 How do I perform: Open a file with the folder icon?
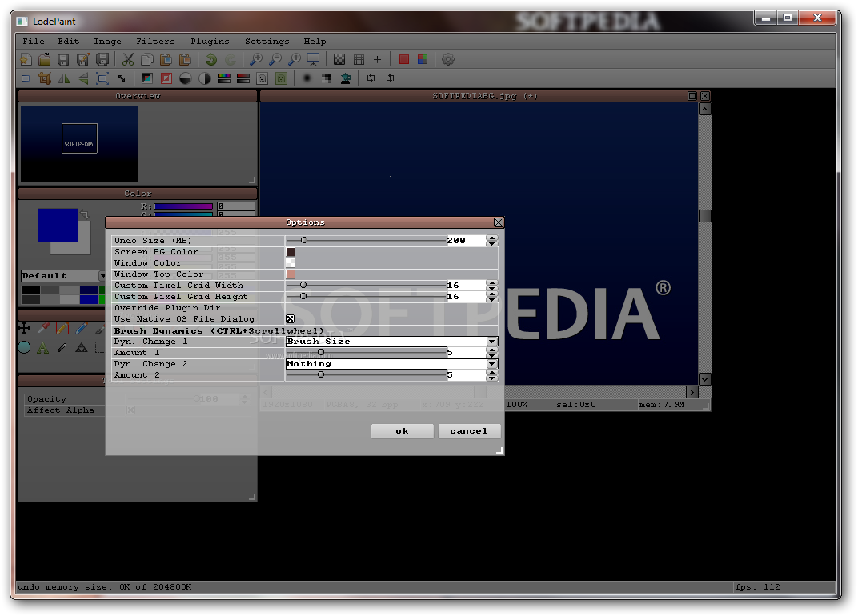click(44, 60)
